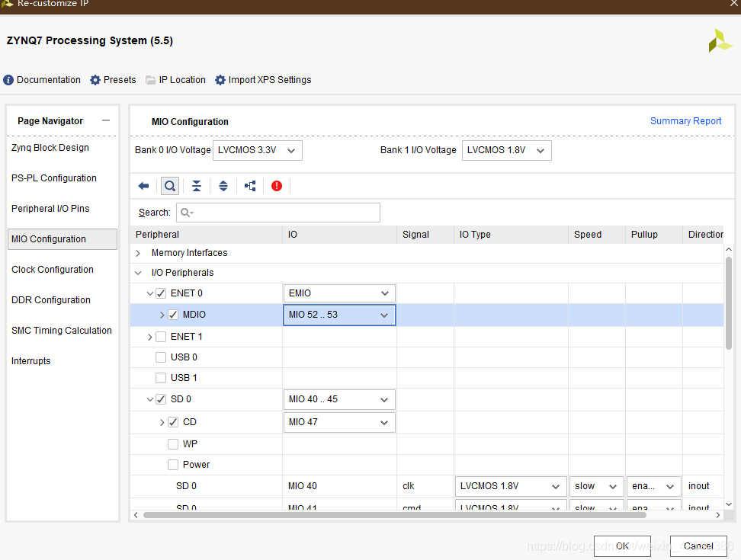
Task: Enable the USB 1 checkbox
Action: pos(161,378)
